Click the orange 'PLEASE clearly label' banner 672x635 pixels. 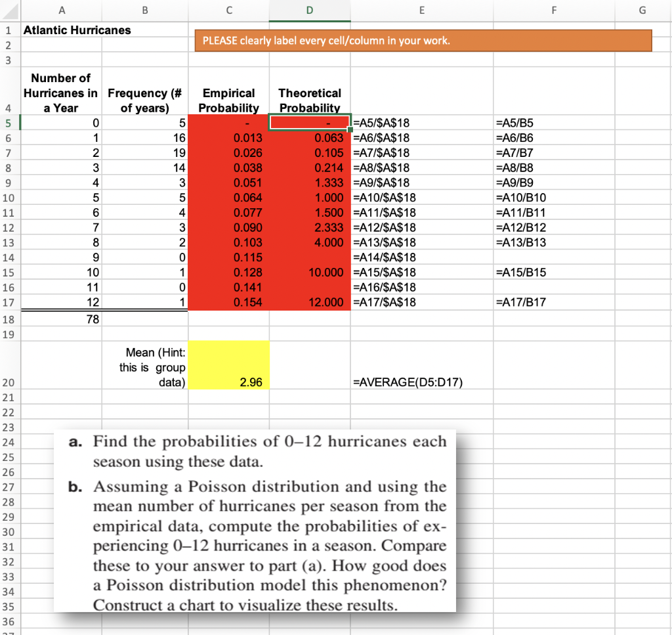pyautogui.click(x=423, y=41)
